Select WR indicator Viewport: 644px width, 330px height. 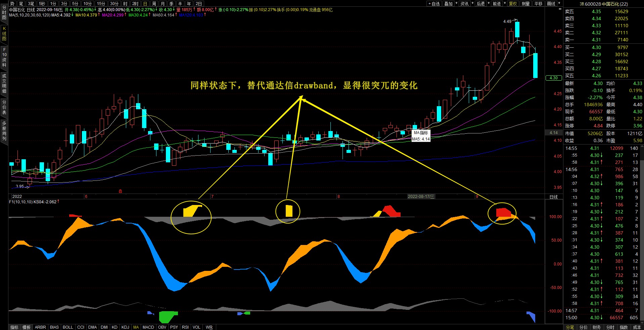pos(209,327)
